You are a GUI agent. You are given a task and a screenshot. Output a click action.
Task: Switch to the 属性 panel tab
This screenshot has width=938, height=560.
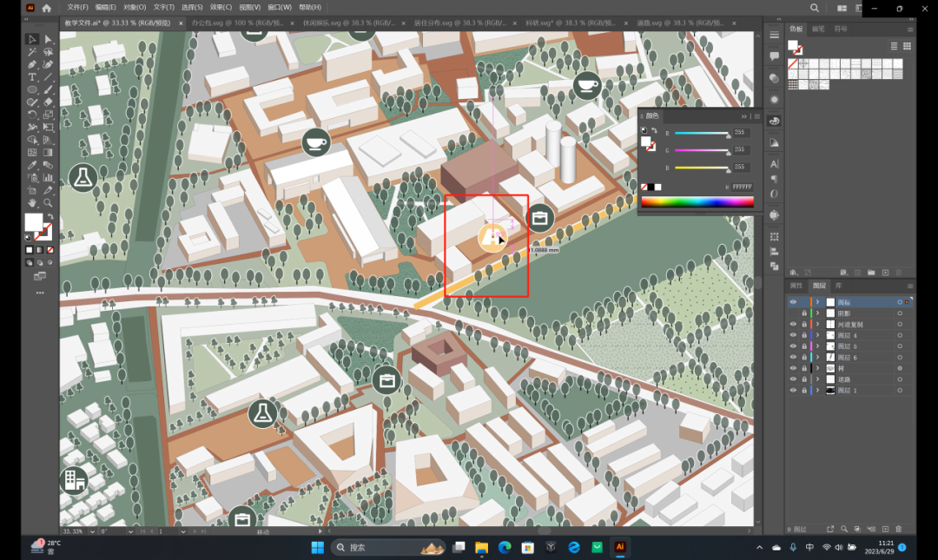coord(796,286)
